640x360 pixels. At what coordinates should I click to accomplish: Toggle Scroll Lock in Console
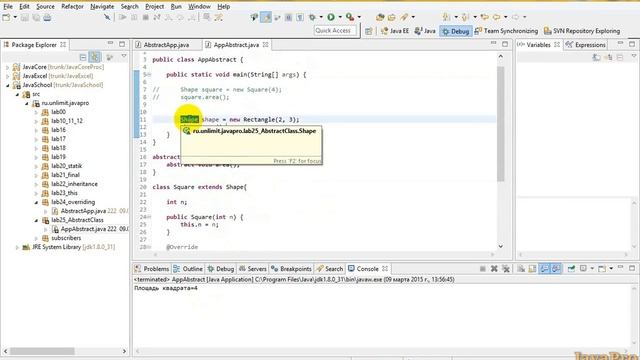(x=533, y=269)
